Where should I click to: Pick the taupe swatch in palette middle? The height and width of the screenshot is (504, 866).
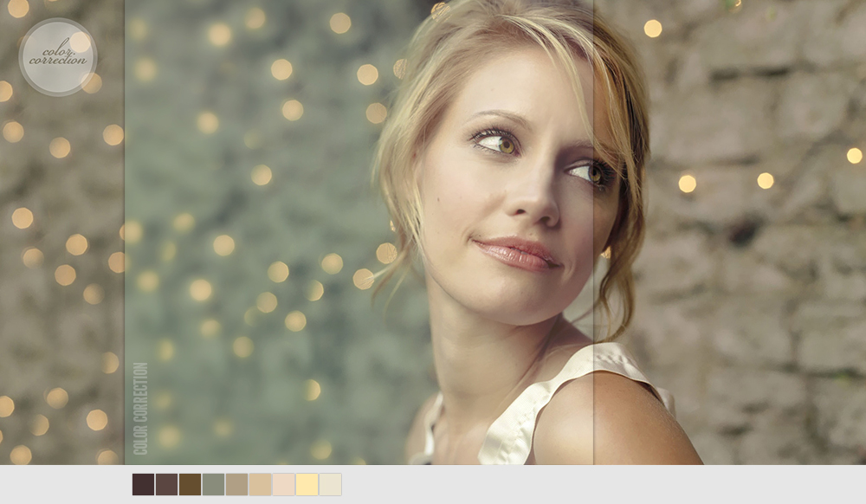click(236, 485)
